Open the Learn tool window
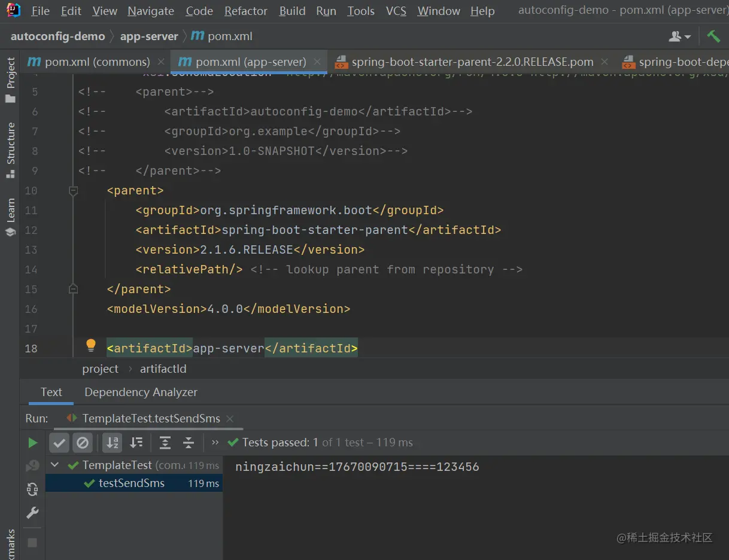Viewport: 729px width, 560px height. click(10, 217)
